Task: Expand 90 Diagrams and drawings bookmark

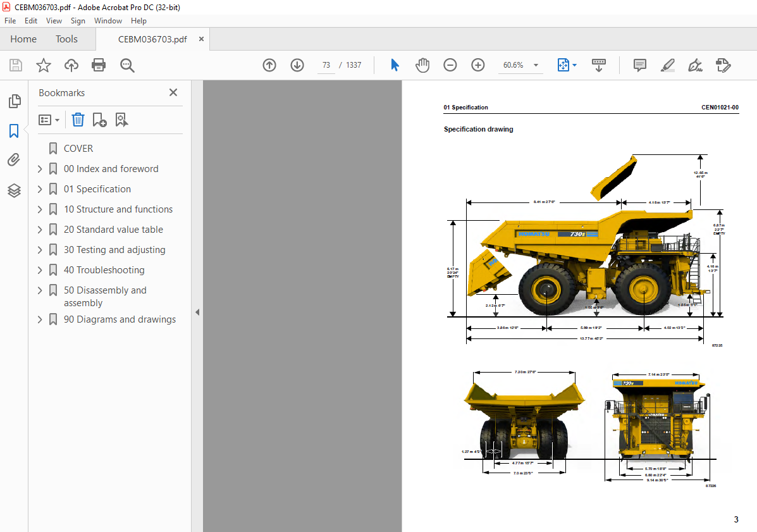Action: [x=40, y=319]
